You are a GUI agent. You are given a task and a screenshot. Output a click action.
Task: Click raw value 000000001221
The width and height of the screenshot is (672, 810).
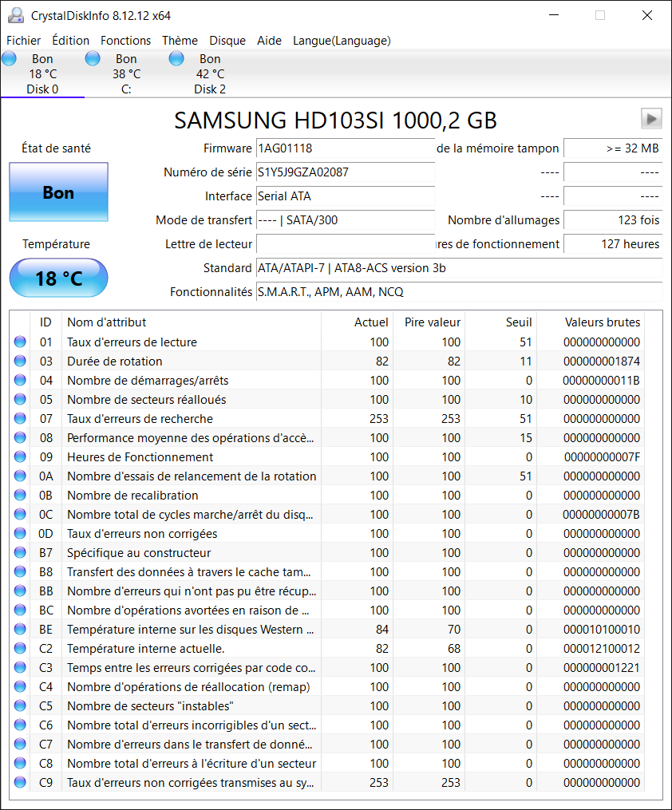(x=602, y=667)
